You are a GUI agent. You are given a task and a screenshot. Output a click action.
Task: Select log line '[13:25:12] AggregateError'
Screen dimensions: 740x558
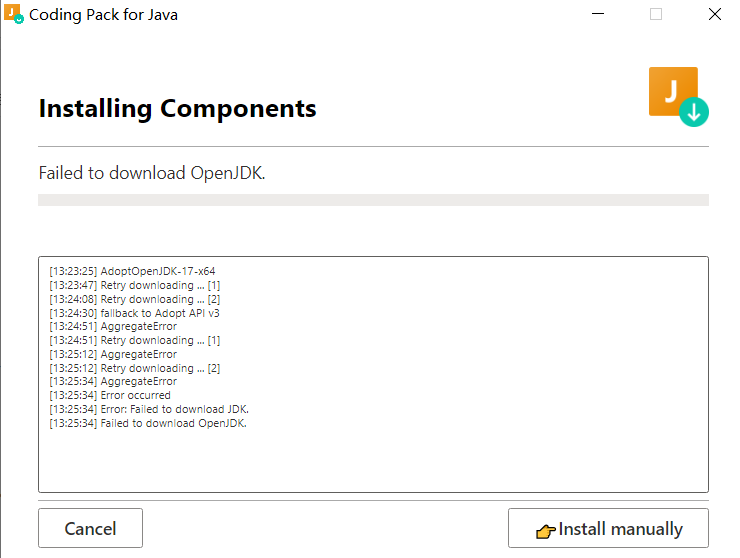pyautogui.click(x=113, y=354)
